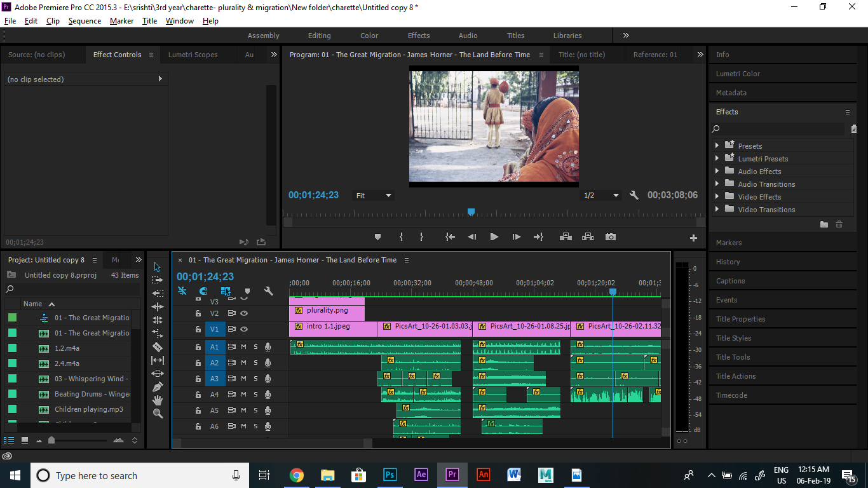Open the Effects panel menu
The height and width of the screenshot is (488, 868).
[847, 112]
